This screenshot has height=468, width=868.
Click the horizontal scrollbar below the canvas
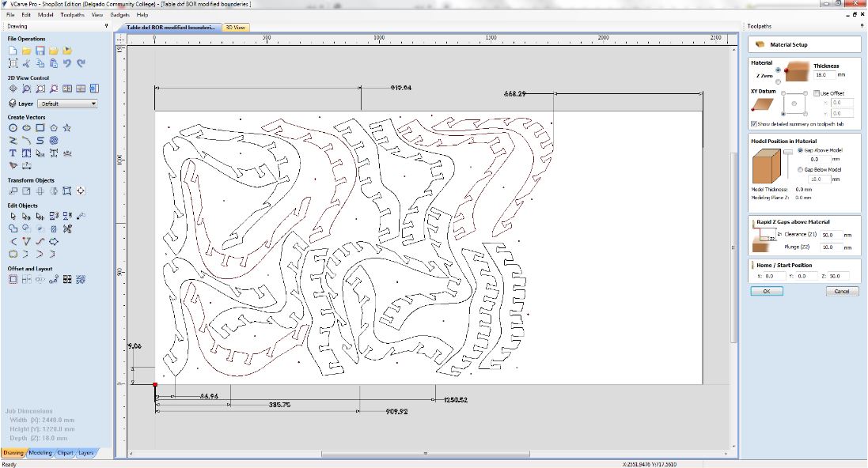coord(425,454)
